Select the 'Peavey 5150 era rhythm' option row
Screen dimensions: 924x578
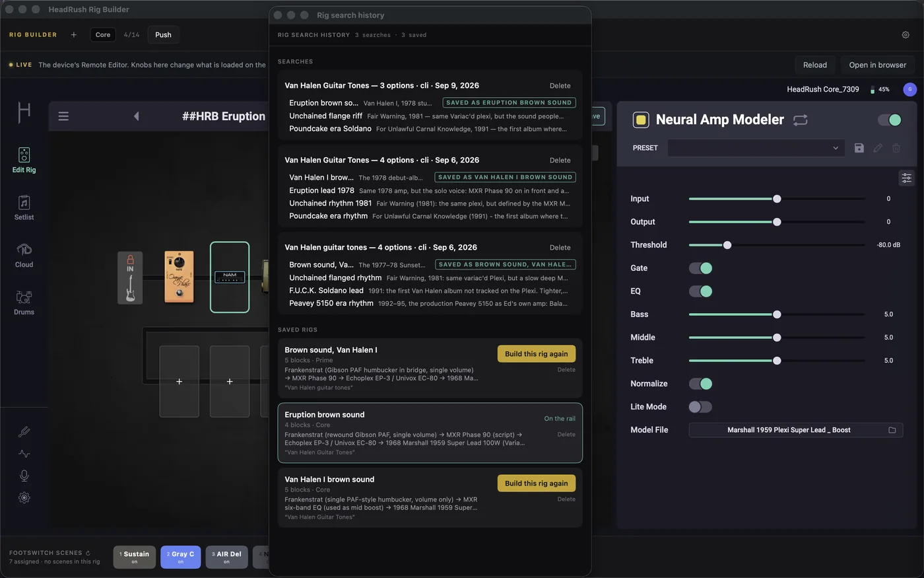430,303
